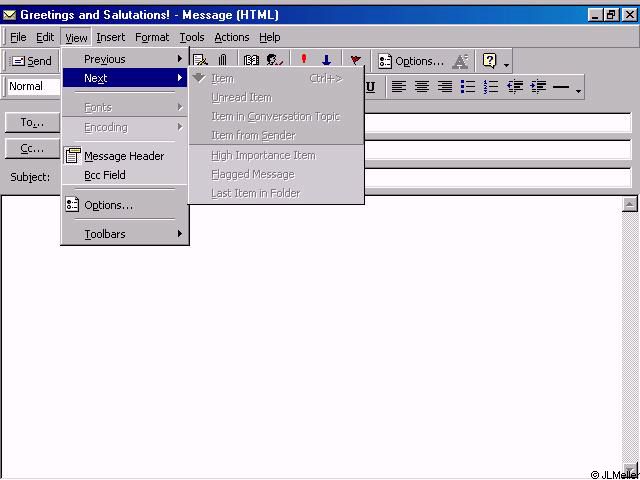Click the envelope icon in title bar
640x480 pixels.
[9, 16]
